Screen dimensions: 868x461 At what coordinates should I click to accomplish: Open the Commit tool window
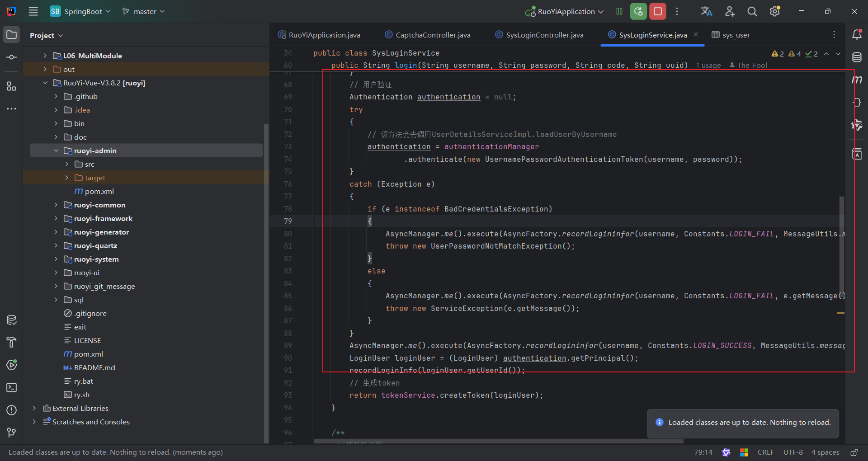coord(12,57)
